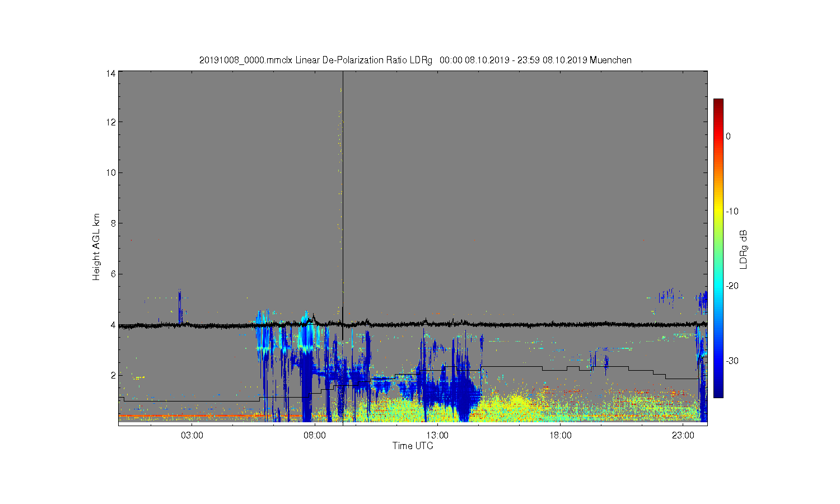This screenshot has height=504, width=840.
Task: Click the yellow -10 dB colorbar region
Action: click(x=718, y=211)
